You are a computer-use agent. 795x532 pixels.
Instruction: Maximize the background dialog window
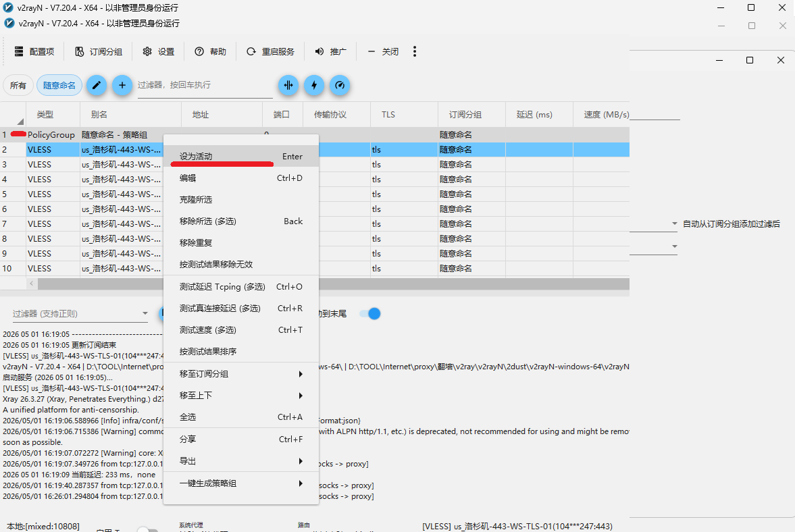(749, 60)
